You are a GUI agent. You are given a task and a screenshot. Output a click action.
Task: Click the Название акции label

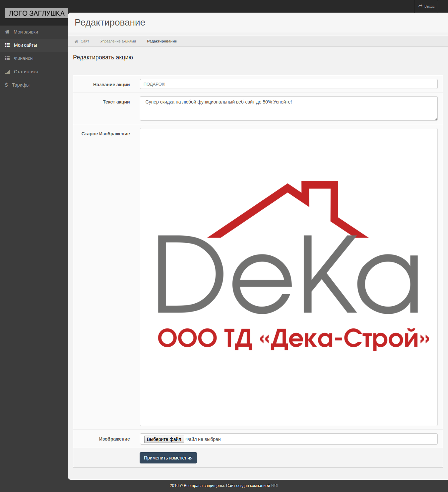pos(111,85)
